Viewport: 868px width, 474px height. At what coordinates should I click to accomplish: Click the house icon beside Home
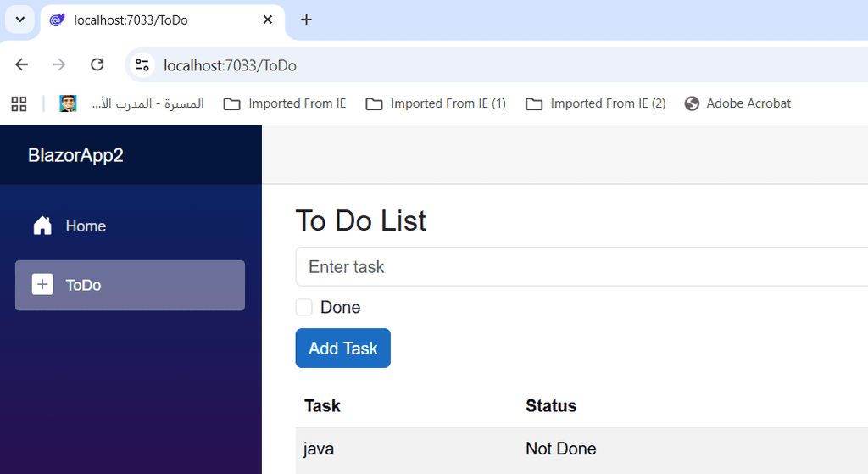(42, 226)
